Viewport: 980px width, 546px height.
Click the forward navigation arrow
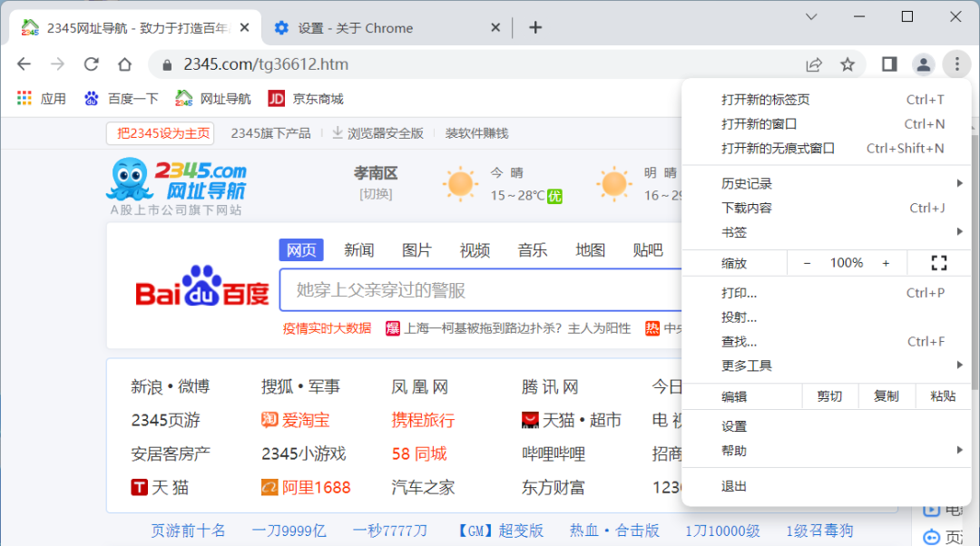click(x=57, y=64)
